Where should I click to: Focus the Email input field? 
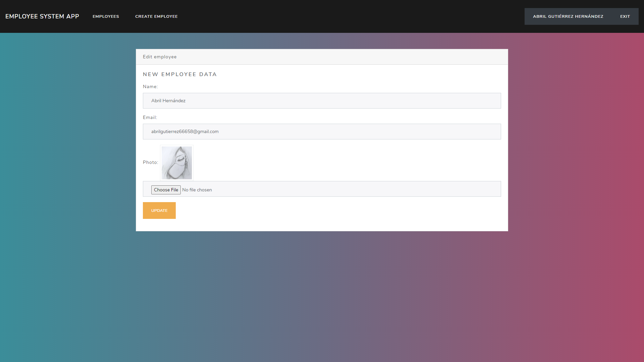pos(322,131)
